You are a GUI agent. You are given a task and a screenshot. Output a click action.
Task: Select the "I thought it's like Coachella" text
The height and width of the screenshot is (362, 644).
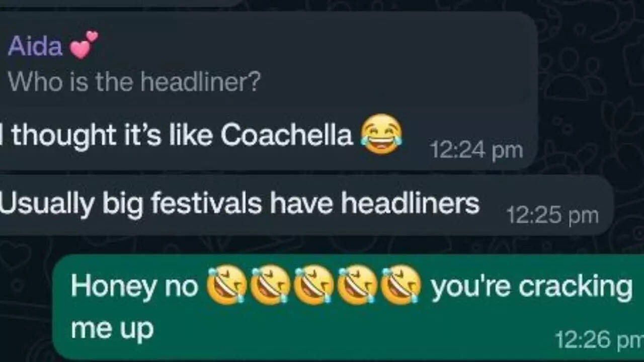[x=176, y=135]
